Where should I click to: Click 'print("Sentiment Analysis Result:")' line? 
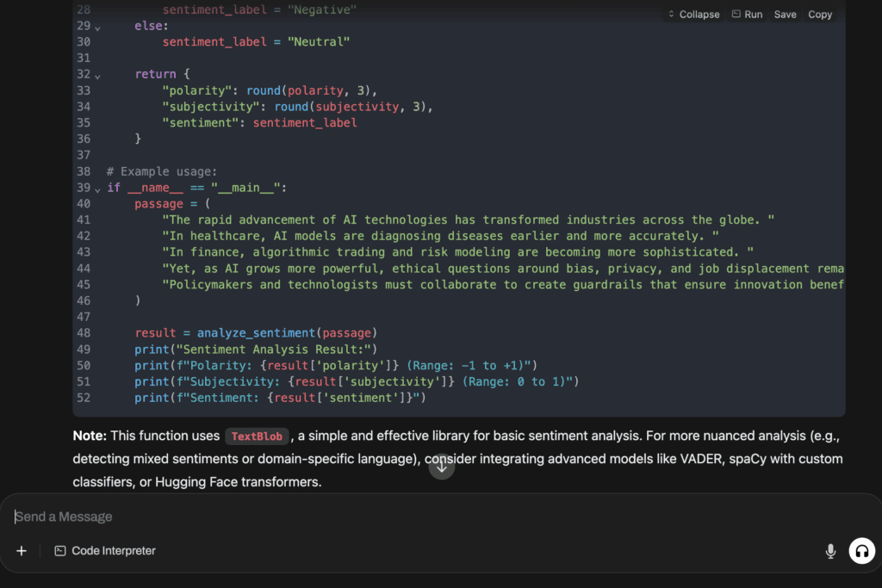pyautogui.click(x=256, y=349)
